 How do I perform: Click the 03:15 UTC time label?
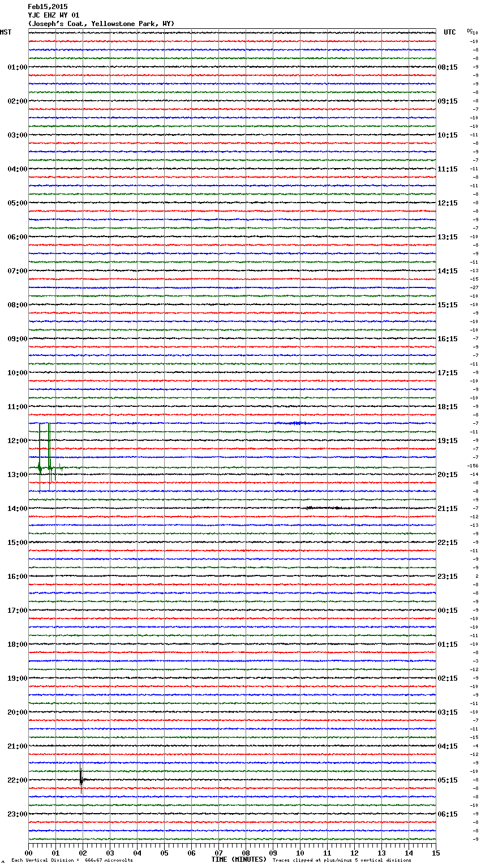click(x=448, y=712)
